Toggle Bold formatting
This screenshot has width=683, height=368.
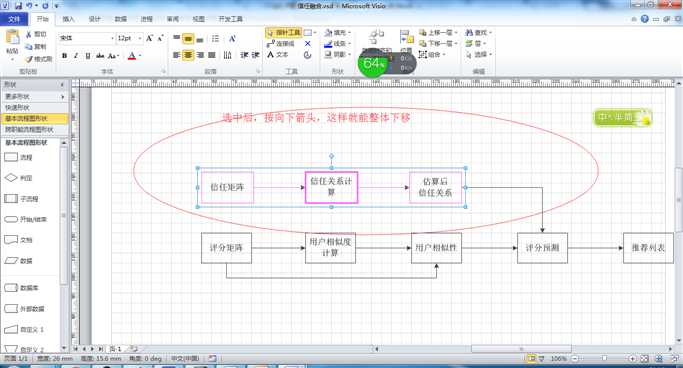tap(64, 56)
